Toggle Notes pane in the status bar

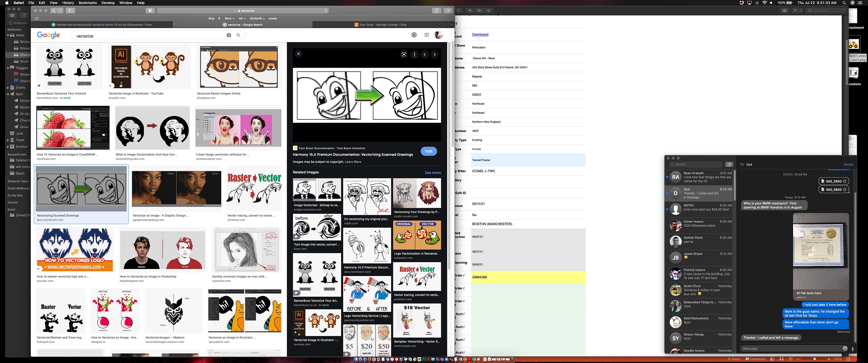tap(733, 359)
